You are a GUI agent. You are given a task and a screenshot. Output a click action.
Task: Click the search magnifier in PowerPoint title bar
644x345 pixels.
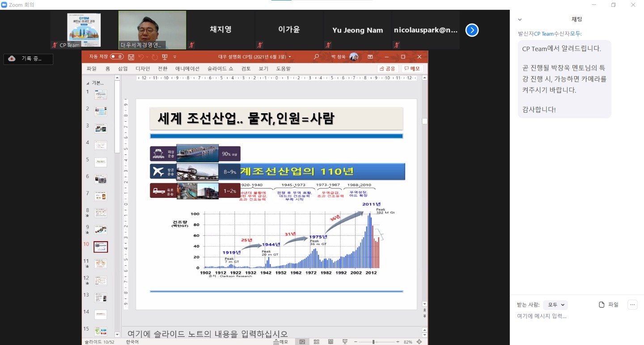(316, 57)
